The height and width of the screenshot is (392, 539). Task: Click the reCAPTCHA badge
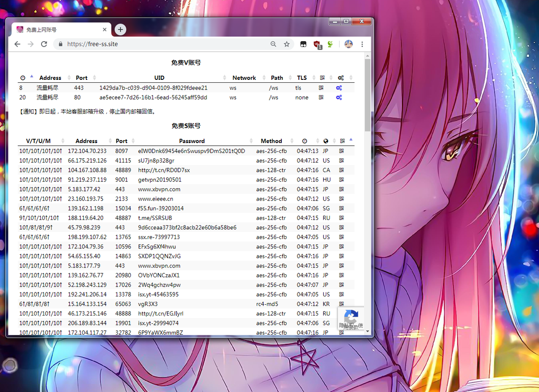pyautogui.click(x=351, y=319)
